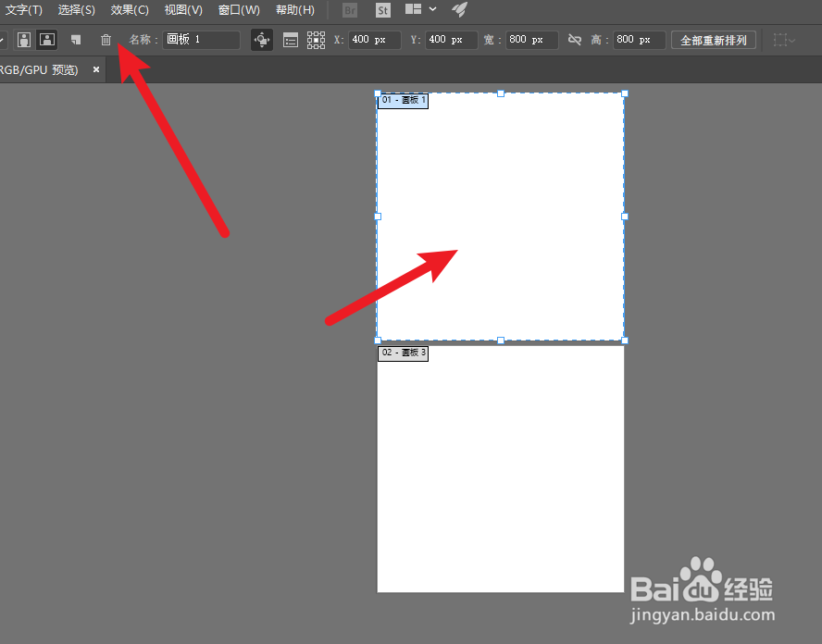Open the artboard options icon
Viewport: 822px width, 644px height.
coord(291,40)
